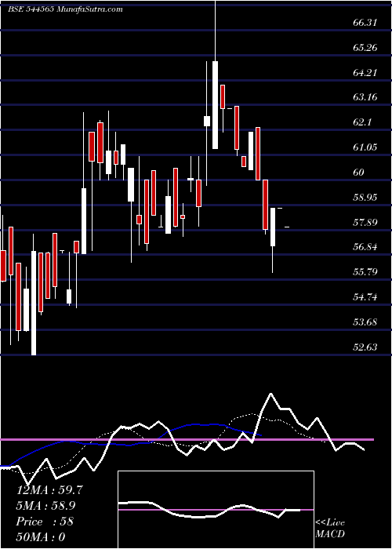Click the 58.95 price axis label
Image resolution: width=392 pixels, height=549 pixels.
pyautogui.click(x=365, y=197)
